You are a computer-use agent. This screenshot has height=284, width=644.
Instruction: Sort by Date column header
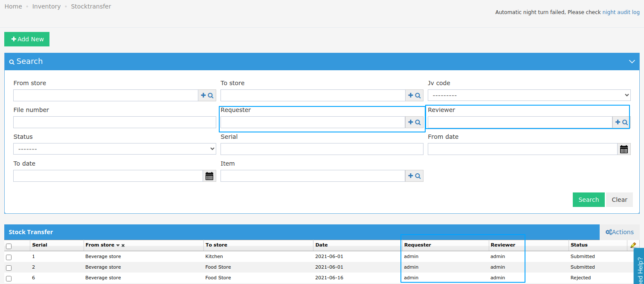322,245
